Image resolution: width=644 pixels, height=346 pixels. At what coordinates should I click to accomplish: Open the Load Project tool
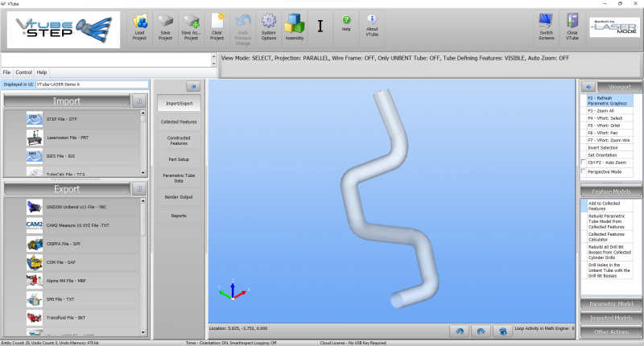point(139,28)
